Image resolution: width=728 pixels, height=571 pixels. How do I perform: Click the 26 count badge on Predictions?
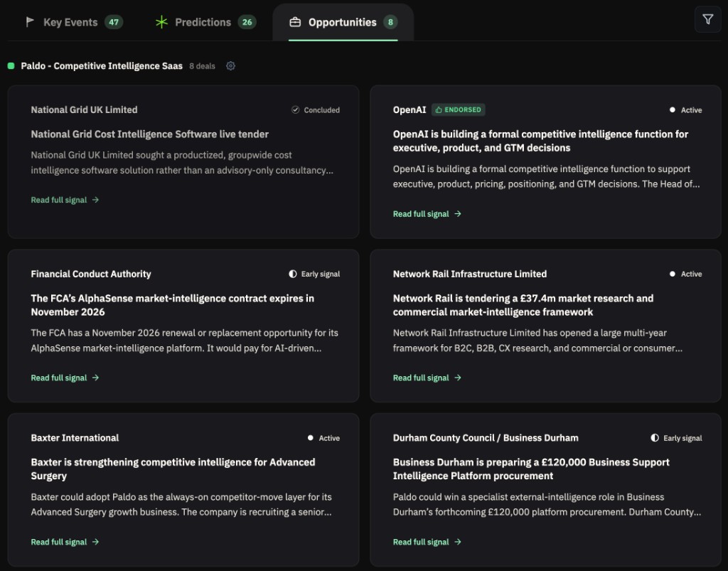(x=247, y=22)
